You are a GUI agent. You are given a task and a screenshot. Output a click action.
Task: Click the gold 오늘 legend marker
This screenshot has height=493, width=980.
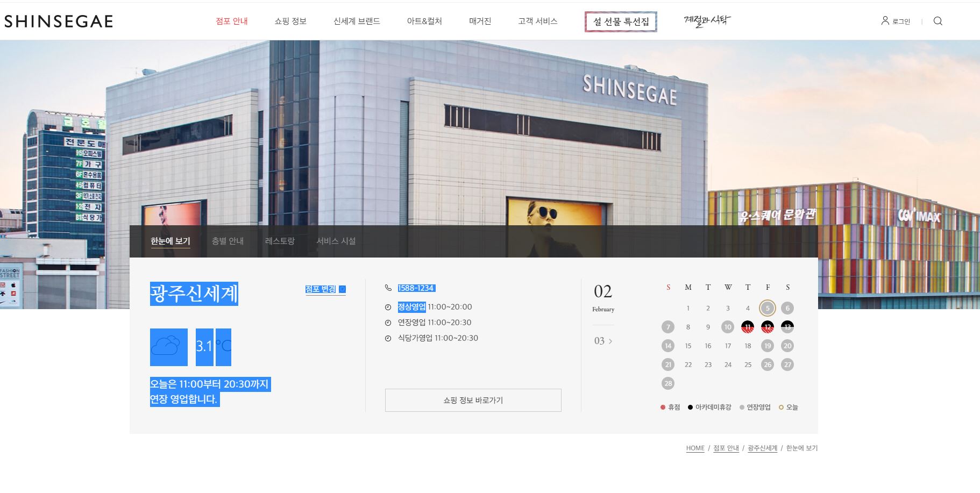coord(782,408)
